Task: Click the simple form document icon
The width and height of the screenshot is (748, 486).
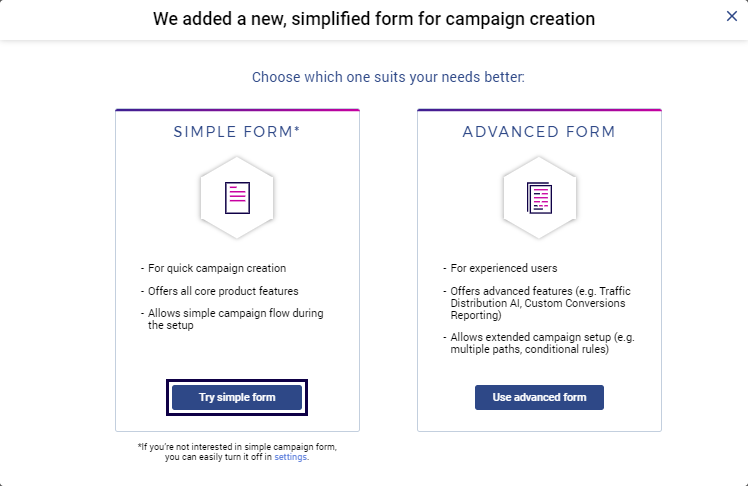Action: [x=237, y=197]
